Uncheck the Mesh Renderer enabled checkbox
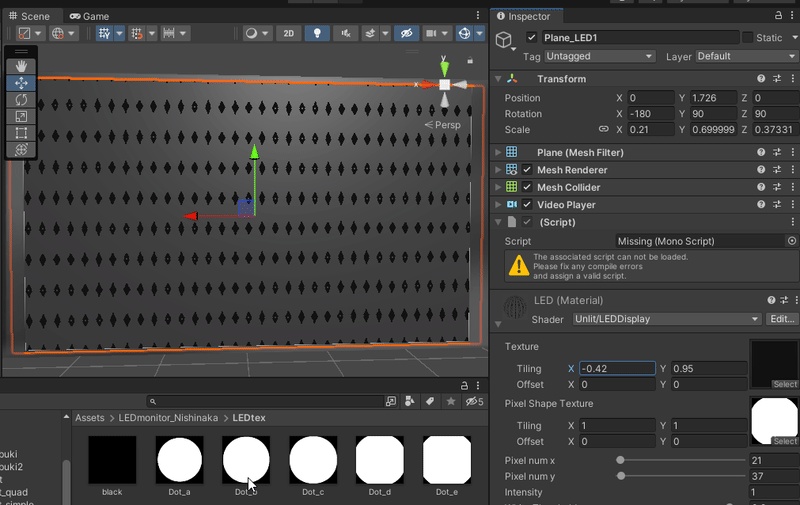Image resolution: width=800 pixels, height=505 pixels. [x=527, y=170]
